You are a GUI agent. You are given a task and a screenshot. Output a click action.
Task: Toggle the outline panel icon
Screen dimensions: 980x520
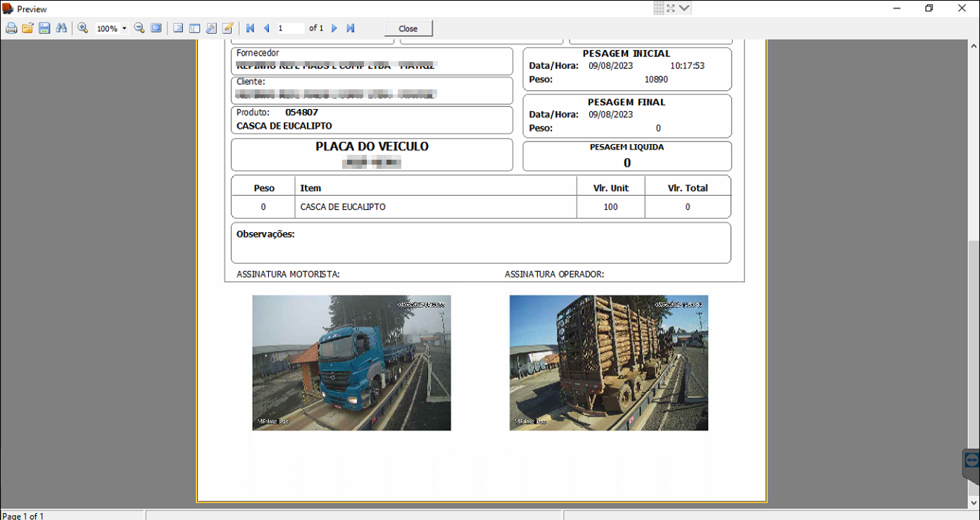click(178, 29)
